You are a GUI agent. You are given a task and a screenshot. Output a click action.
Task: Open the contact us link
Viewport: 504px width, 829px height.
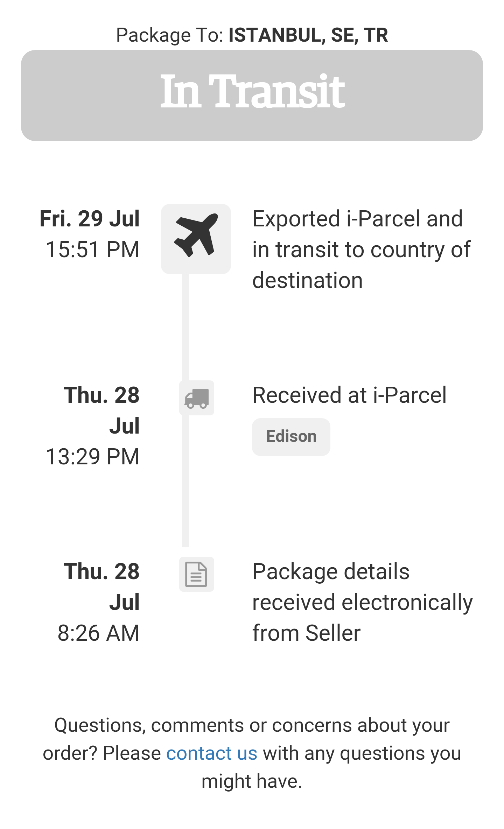coord(212,753)
